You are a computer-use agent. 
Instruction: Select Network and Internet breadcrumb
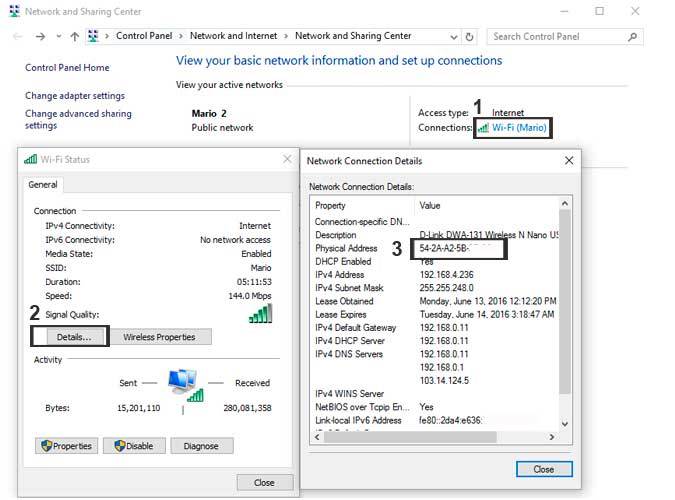[234, 36]
